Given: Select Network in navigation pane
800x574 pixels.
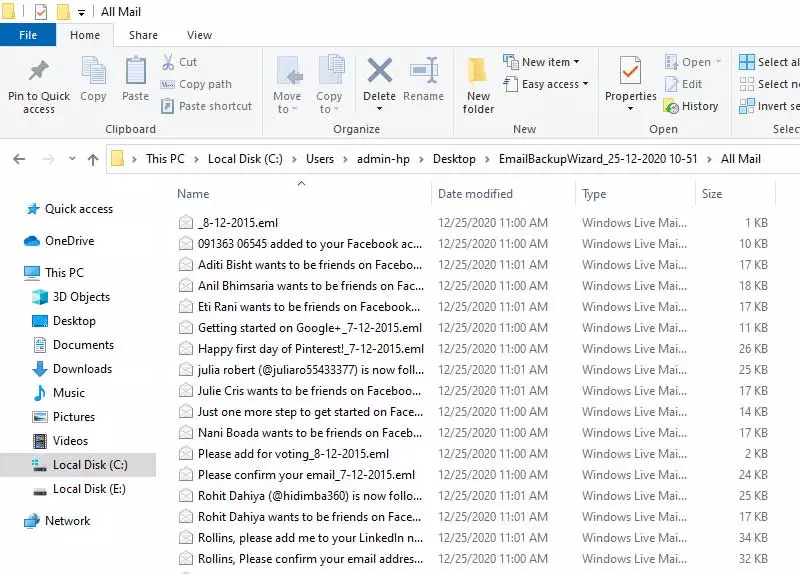Looking at the screenshot, I should click(58, 520).
